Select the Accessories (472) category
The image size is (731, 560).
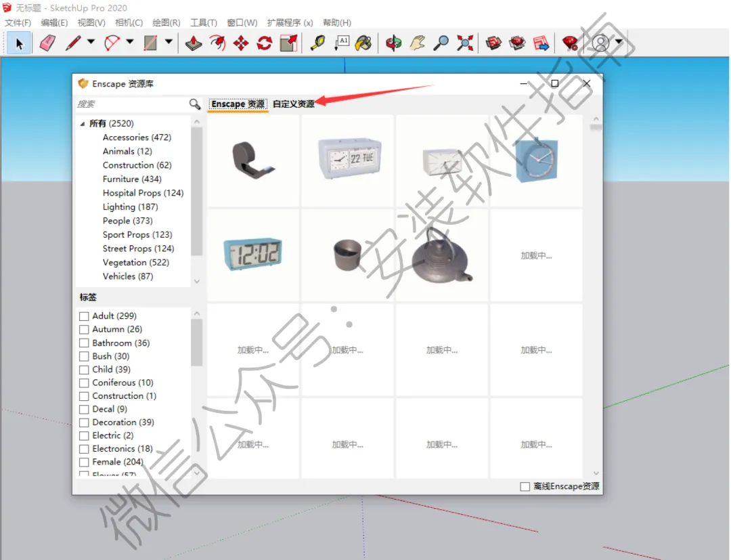[x=137, y=137]
